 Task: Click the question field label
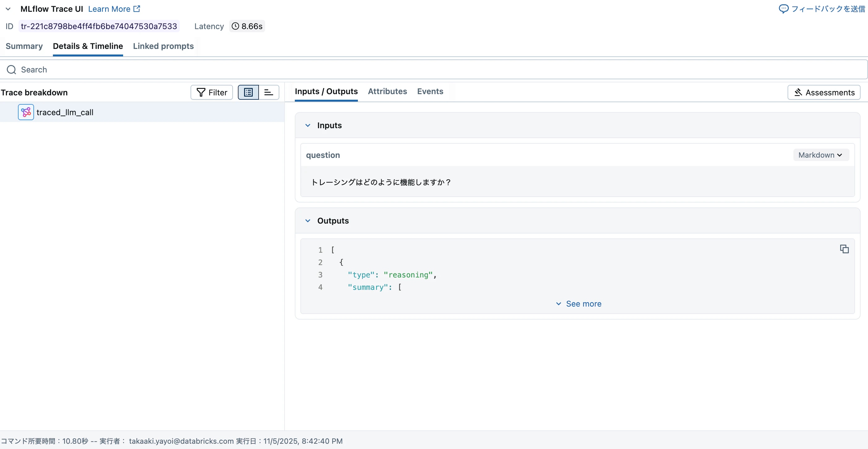[x=323, y=155]
